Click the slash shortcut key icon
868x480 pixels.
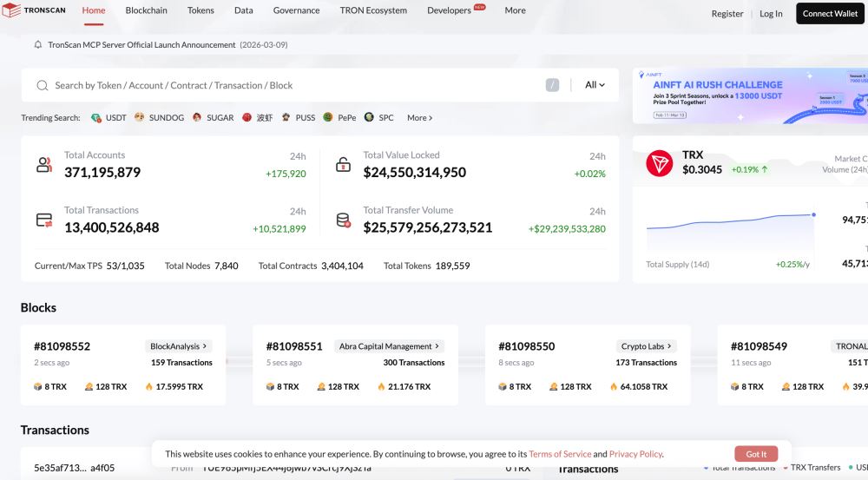(552, 85)
